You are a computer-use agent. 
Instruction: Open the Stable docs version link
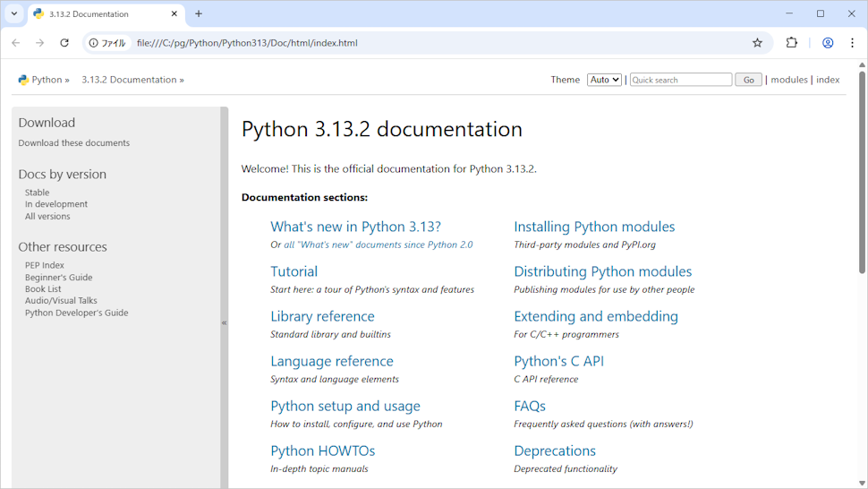[x=37, y=193]
